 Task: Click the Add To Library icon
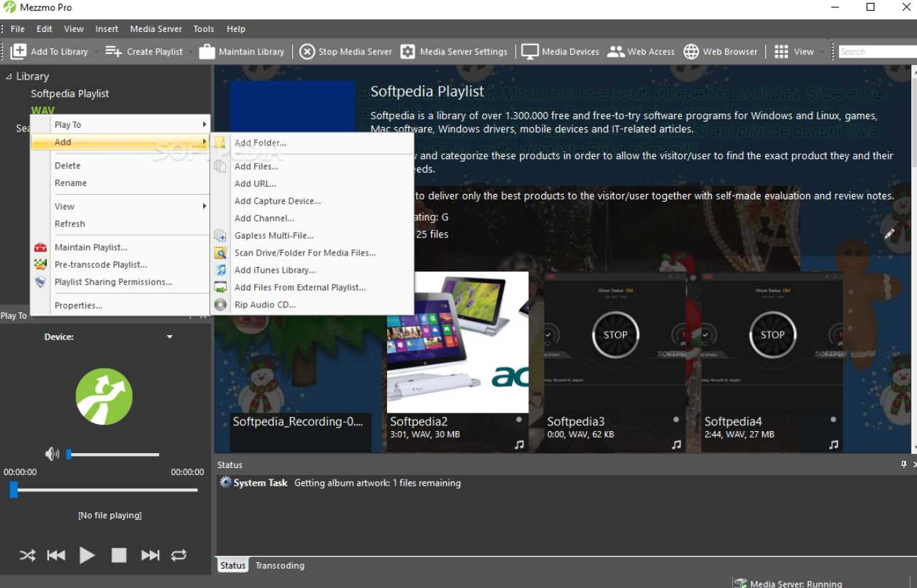point(18,51)
